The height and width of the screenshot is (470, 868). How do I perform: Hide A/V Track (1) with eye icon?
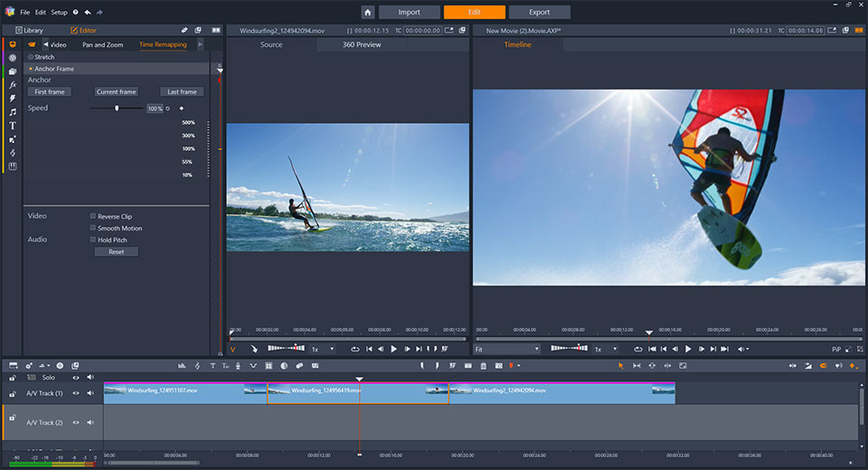click(76, 393)
